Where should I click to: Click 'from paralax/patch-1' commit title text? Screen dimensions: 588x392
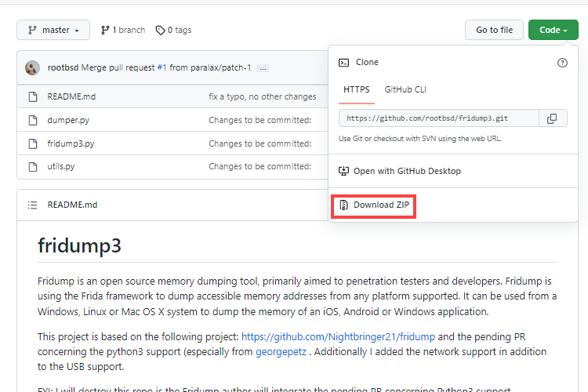coord(210,67)
